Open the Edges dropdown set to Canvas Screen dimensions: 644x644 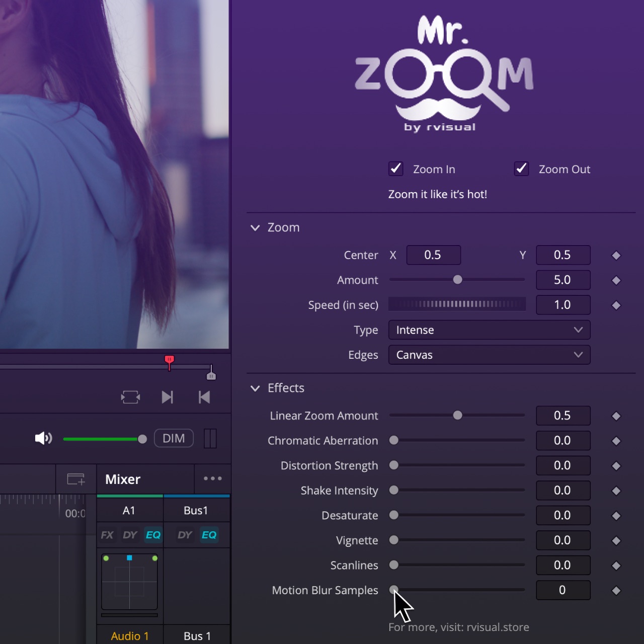[489, 355]
